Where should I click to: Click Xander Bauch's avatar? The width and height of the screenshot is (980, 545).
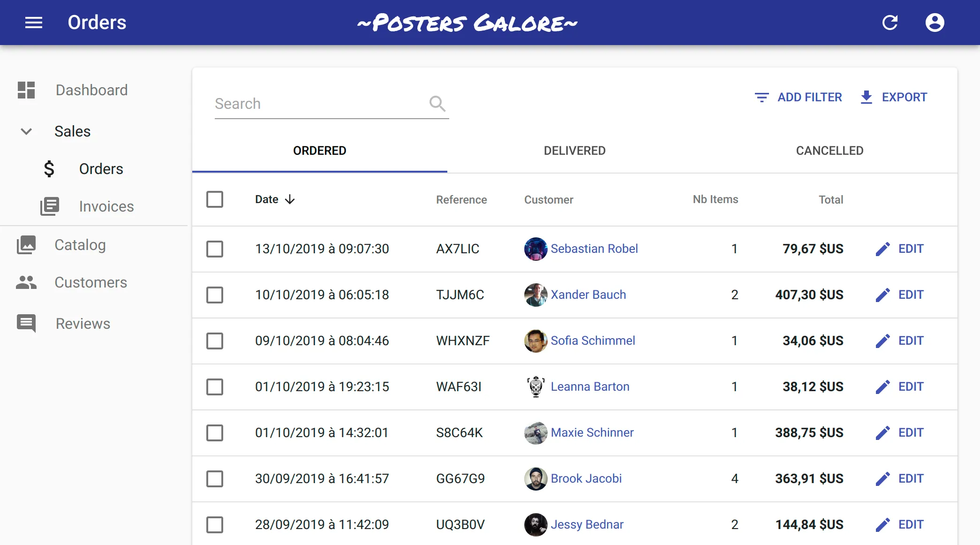[x=536, y=295]
